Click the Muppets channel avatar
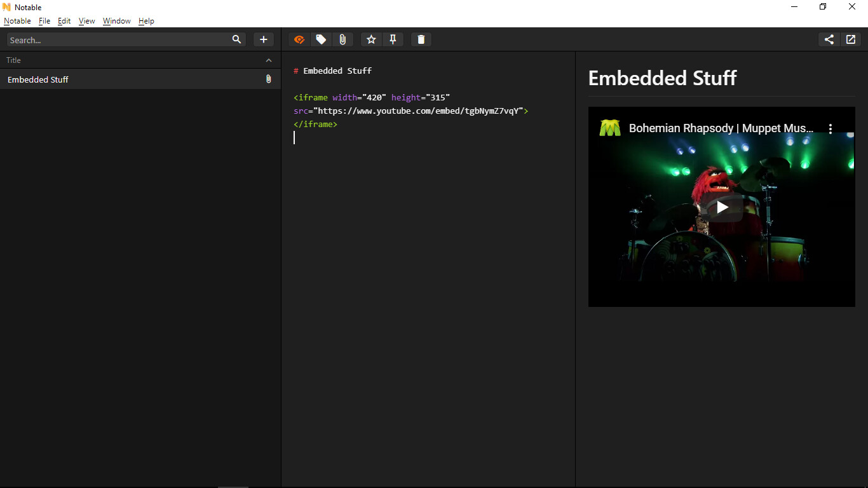The image size is (868, 488). click(610, 128)
